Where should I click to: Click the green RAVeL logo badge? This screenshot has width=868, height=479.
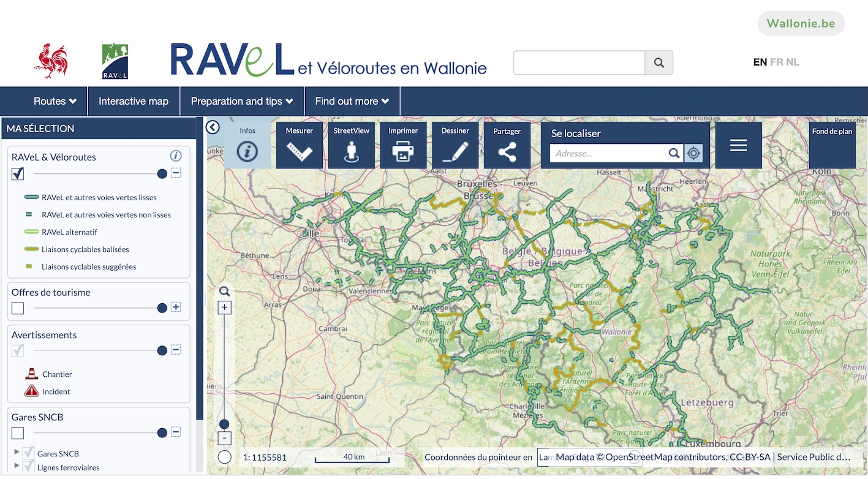click(115, 62)
